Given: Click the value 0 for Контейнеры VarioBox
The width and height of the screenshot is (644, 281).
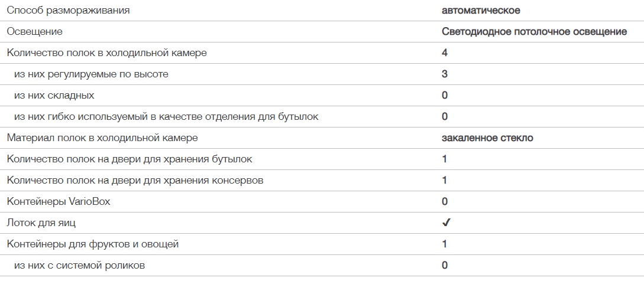Looking at the screenshot, I should pyautogui.click(x=445, y=201).
